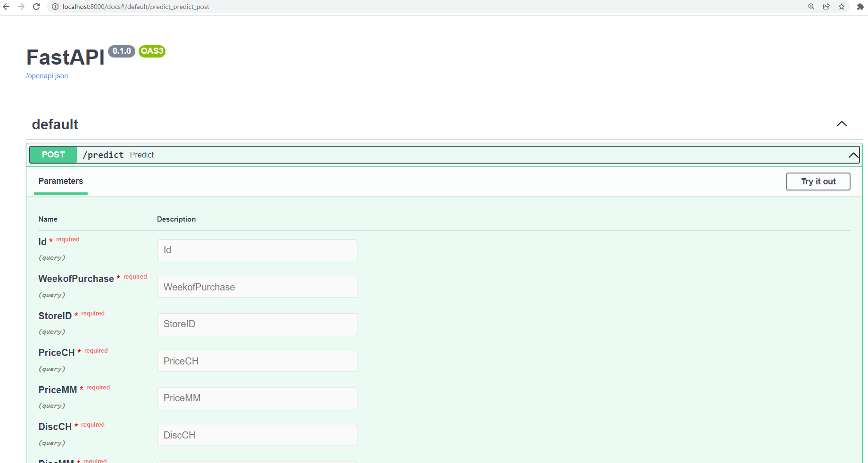Click the StoreID parameter name
Screen dimensions: 868x463
55,316
